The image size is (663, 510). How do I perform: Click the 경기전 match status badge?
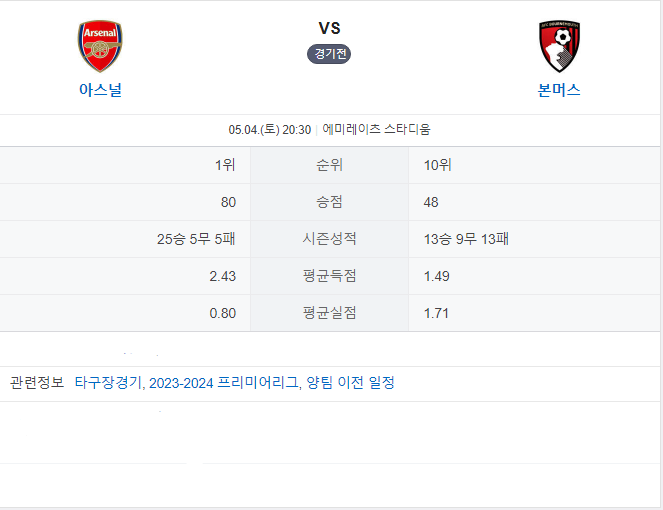click(x=329, y=54)
